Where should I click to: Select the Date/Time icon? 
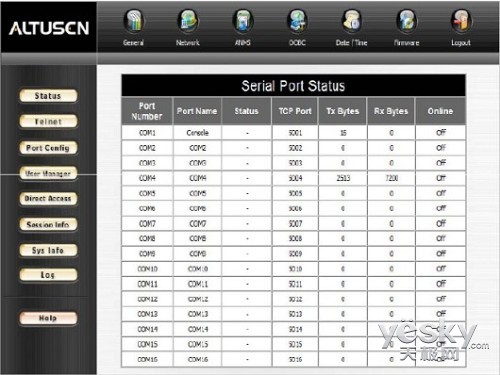coord(352,21)
